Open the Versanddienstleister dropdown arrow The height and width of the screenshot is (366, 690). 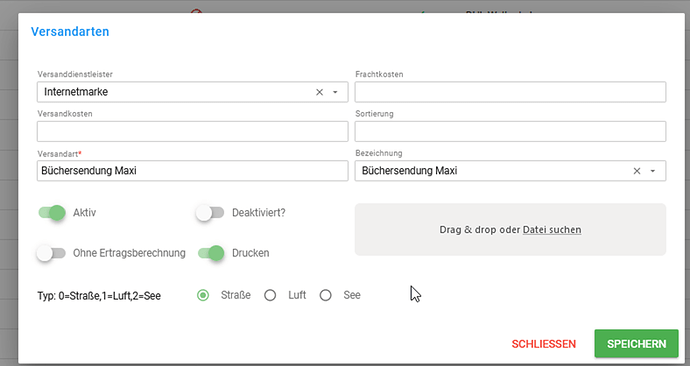(335, 92)
